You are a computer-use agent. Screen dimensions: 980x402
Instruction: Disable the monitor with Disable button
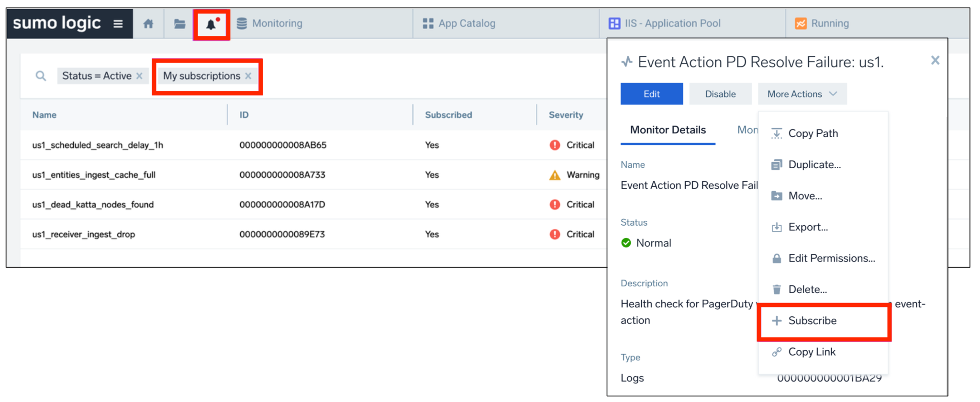tap(720, 94)
